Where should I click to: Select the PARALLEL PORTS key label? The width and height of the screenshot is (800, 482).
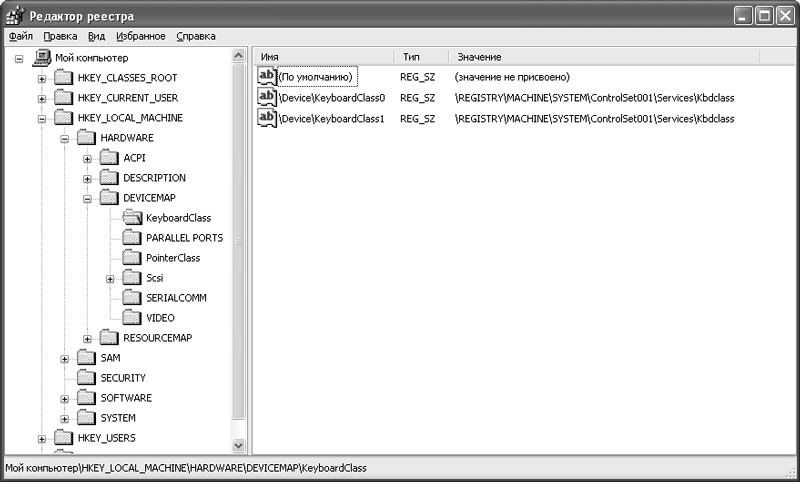[184, 238]
